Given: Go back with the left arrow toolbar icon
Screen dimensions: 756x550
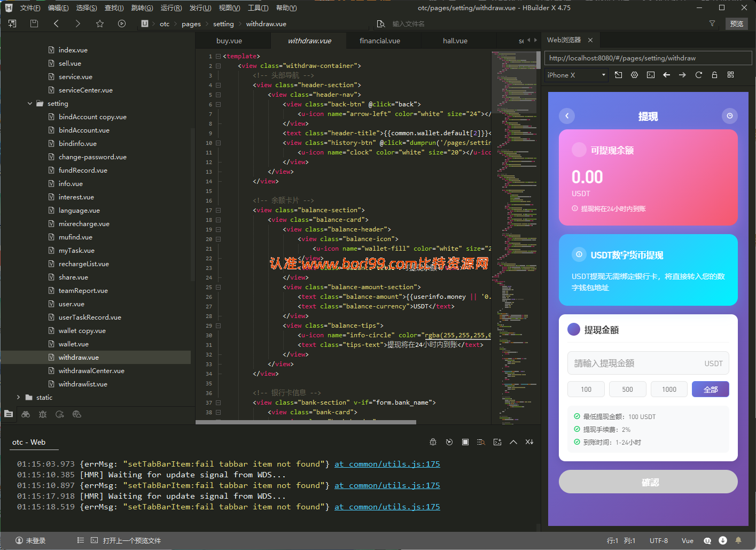Looking at the screenshot, I should pyautogui.click(x=56, y=24).
